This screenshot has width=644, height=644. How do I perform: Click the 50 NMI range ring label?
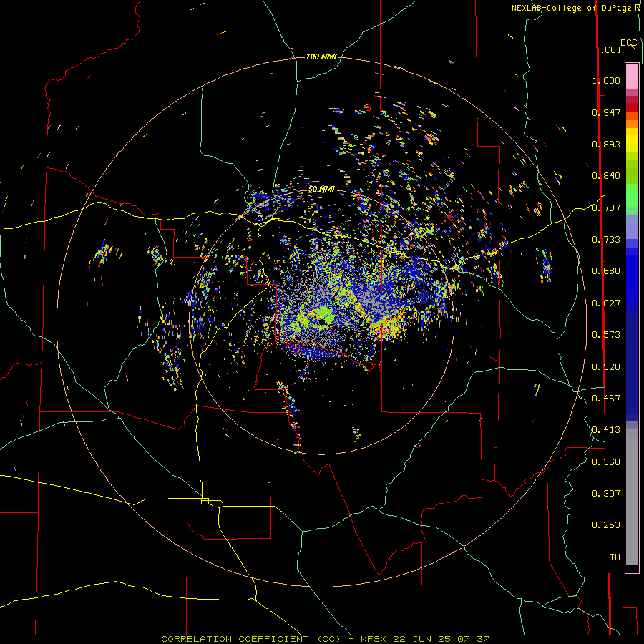click(x=321, y=189)
